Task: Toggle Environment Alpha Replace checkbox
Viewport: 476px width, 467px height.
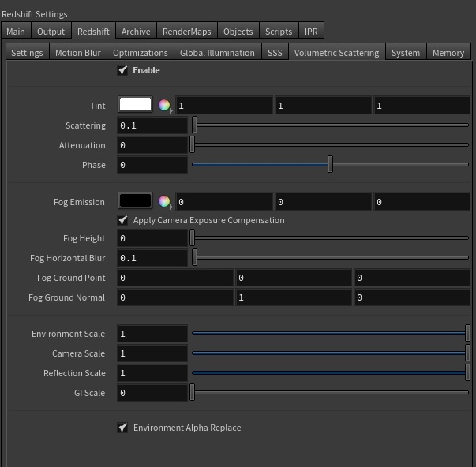Action: [x=122, y=428]
